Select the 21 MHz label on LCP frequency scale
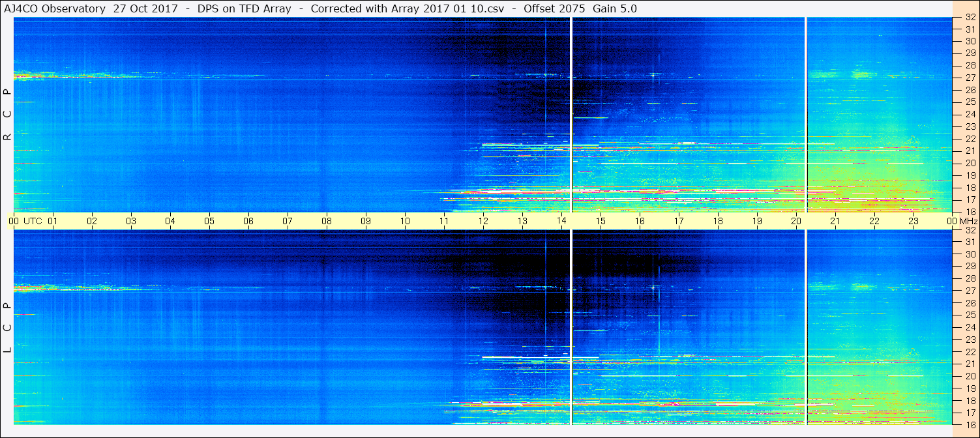This screenshot has height=438, width=980. (970, 364)
